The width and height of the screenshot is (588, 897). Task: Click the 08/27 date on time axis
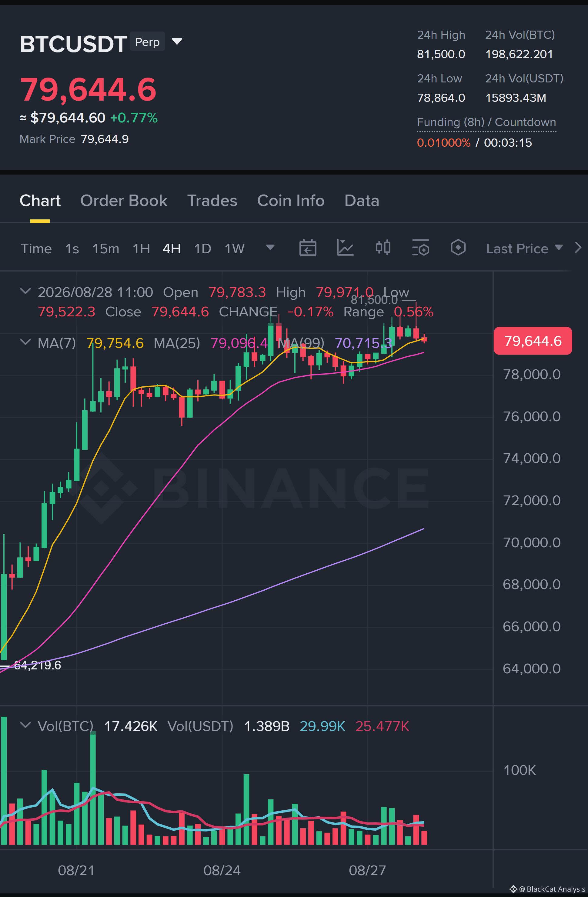click(367, 870)
